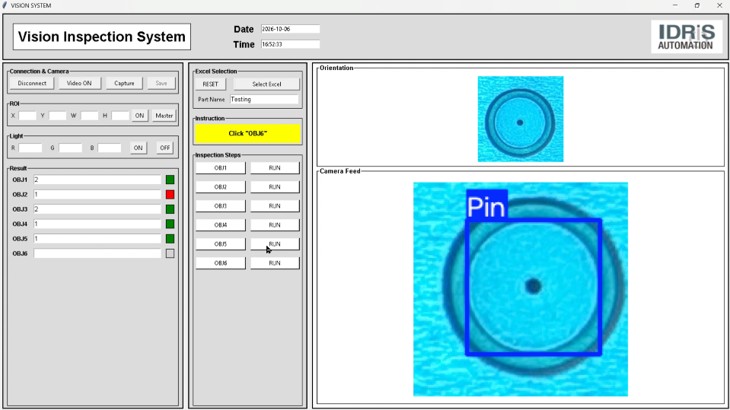Viewport: 730px width, 410px height.
Task: Click the OBJ2 result field
Action: point(97,195)
